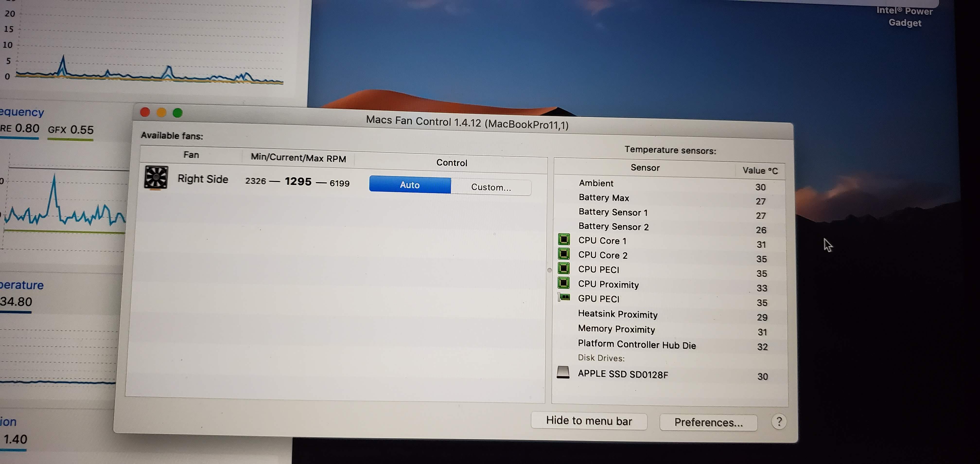
Task: Click the 1.40 value in Power Gadget
Action: (15, 440)
